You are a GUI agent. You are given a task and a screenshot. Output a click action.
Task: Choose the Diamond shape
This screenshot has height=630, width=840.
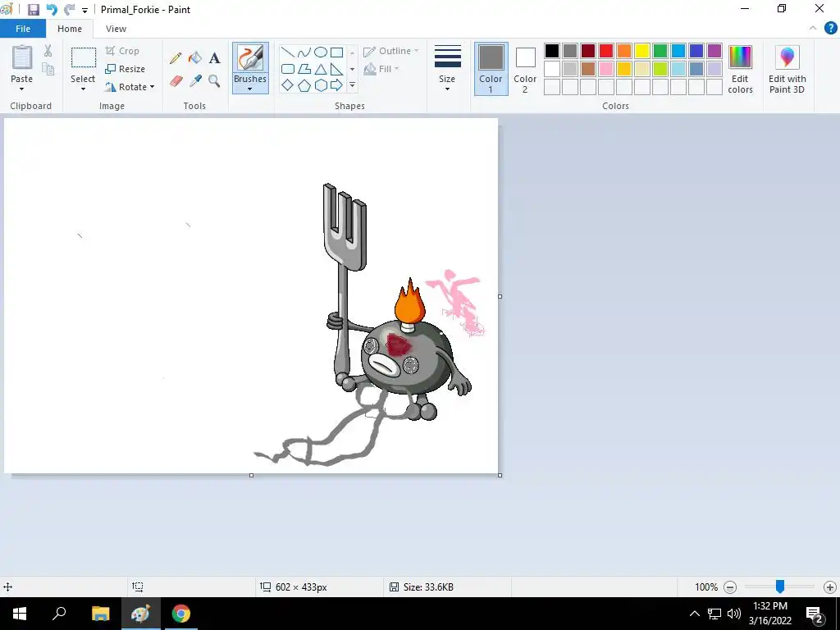[288, 85]
